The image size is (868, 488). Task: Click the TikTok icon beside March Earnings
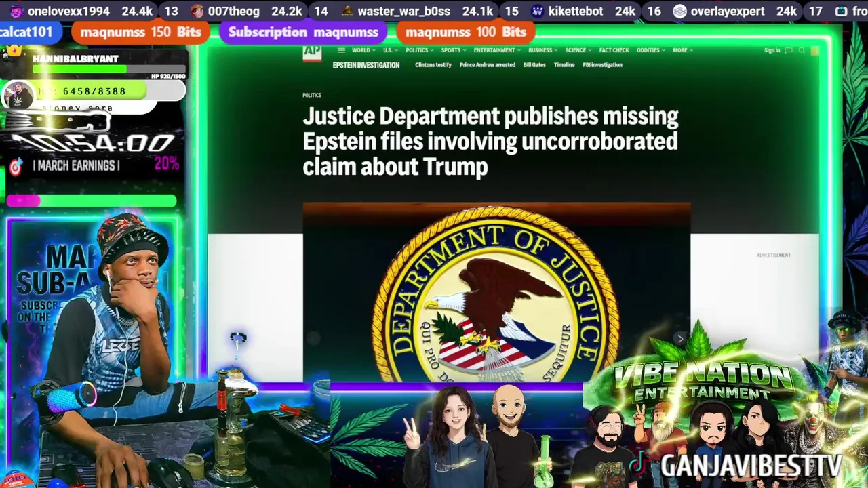(x=16, y=166)
